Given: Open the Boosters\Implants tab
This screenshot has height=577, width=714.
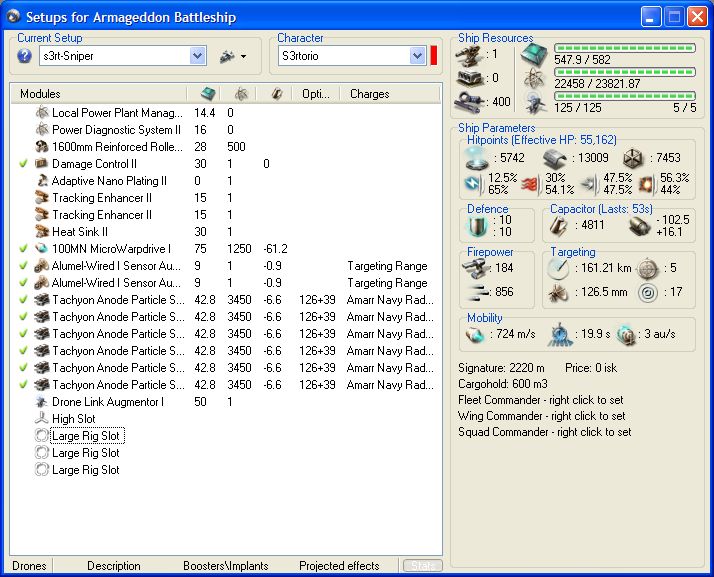Looking at the screenshot, I should [225, 566].
